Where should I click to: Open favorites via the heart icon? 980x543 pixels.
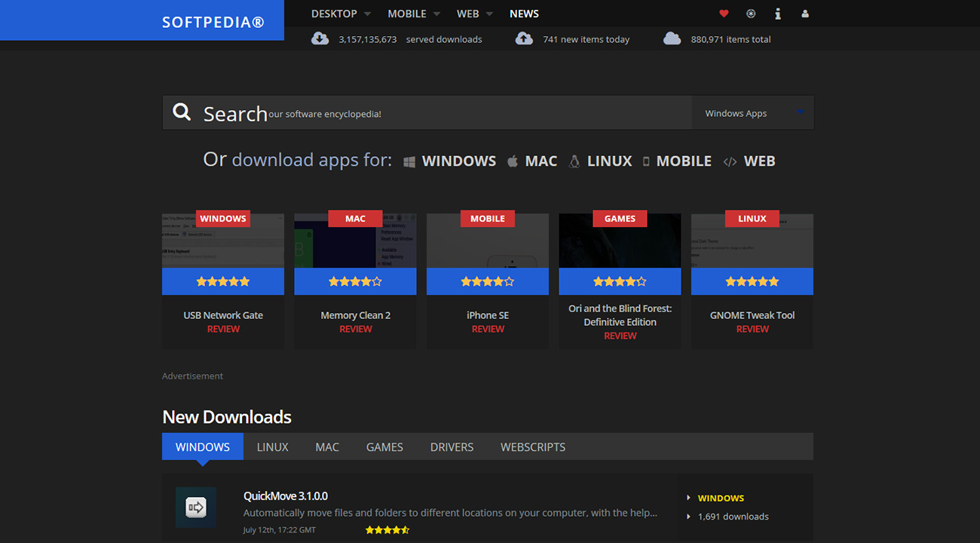coord(724,14)
